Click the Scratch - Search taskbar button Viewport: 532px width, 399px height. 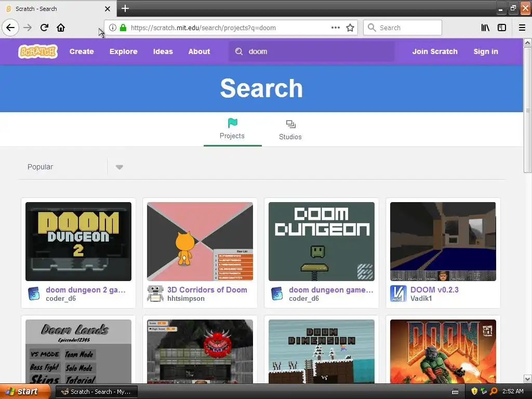[96, 392]
